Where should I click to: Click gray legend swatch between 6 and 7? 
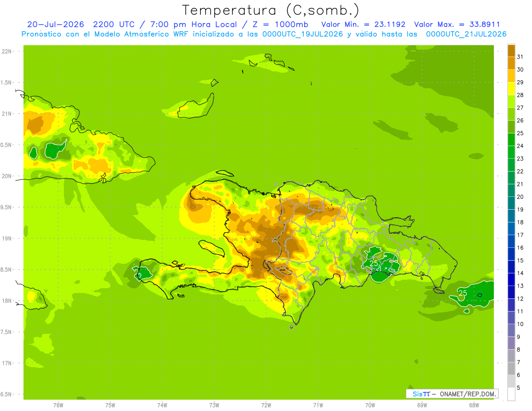click(511, 368)
